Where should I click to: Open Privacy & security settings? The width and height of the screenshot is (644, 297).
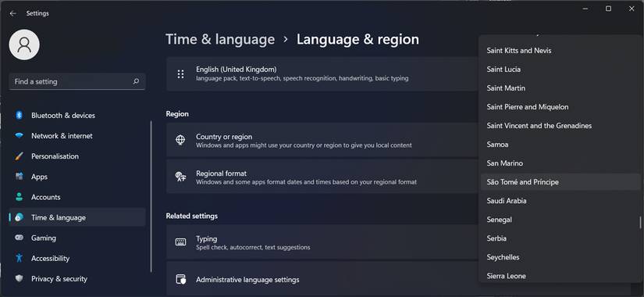(77, 278)
